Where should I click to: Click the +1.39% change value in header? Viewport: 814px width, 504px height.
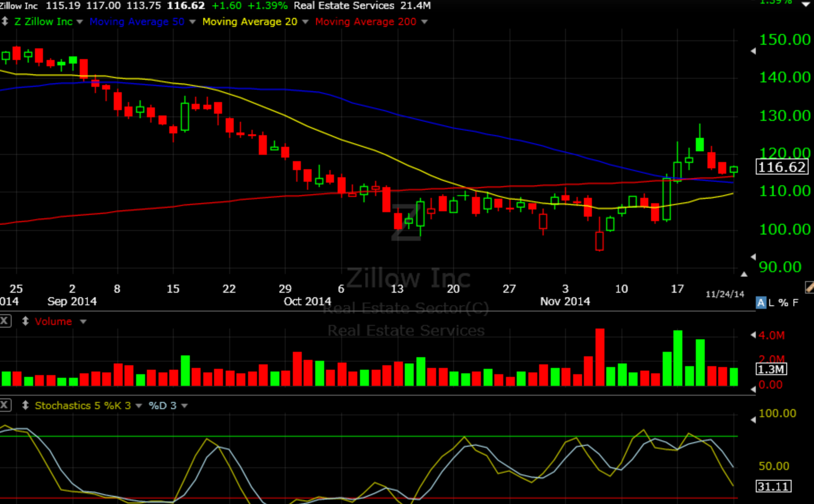click(267, 5)
